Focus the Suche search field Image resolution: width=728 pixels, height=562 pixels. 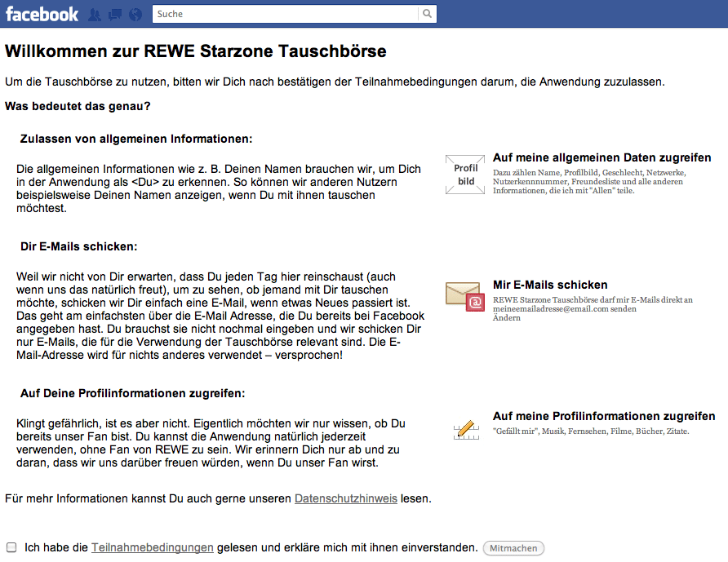pos(285,14)
